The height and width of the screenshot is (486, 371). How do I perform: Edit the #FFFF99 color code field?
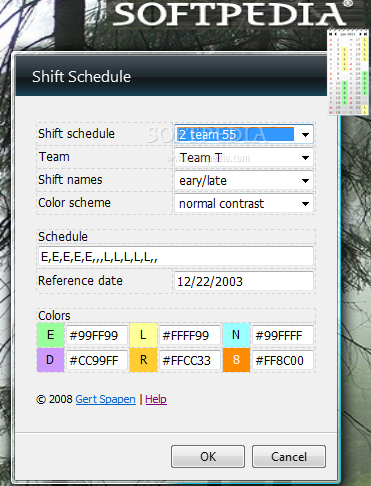point(190,335)
